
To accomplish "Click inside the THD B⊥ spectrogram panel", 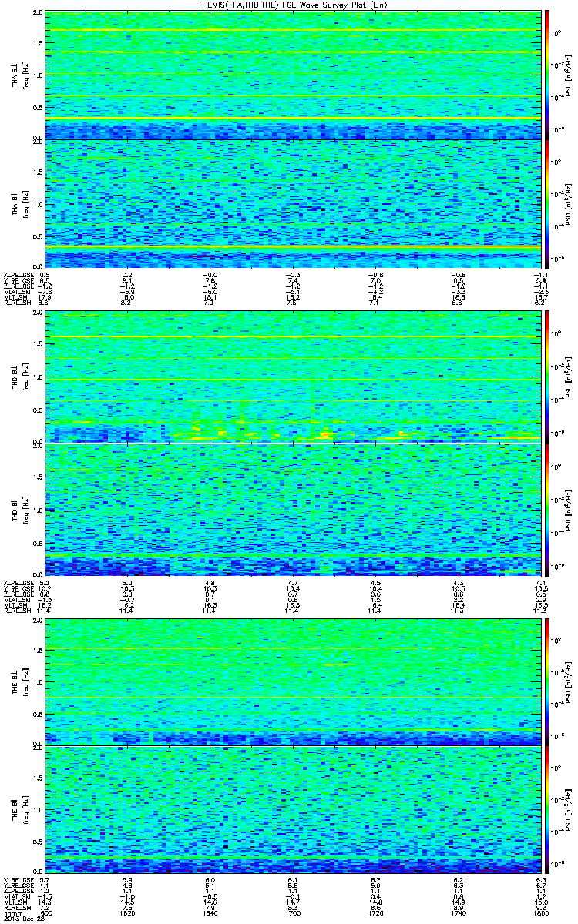I will (292, 377).
